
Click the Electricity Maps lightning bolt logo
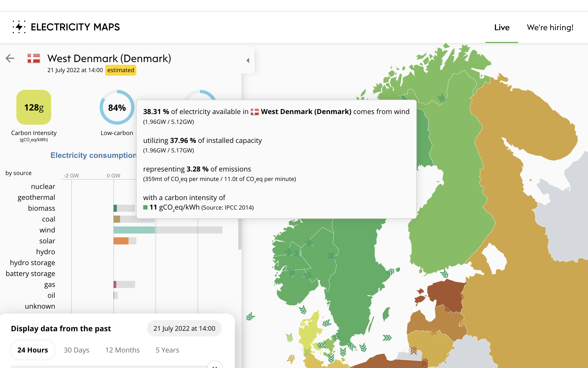[x=19, y=27]
